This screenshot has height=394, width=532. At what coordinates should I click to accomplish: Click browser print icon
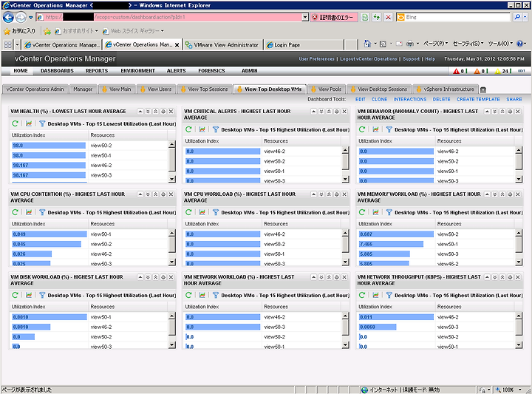[x=410, y=44]
